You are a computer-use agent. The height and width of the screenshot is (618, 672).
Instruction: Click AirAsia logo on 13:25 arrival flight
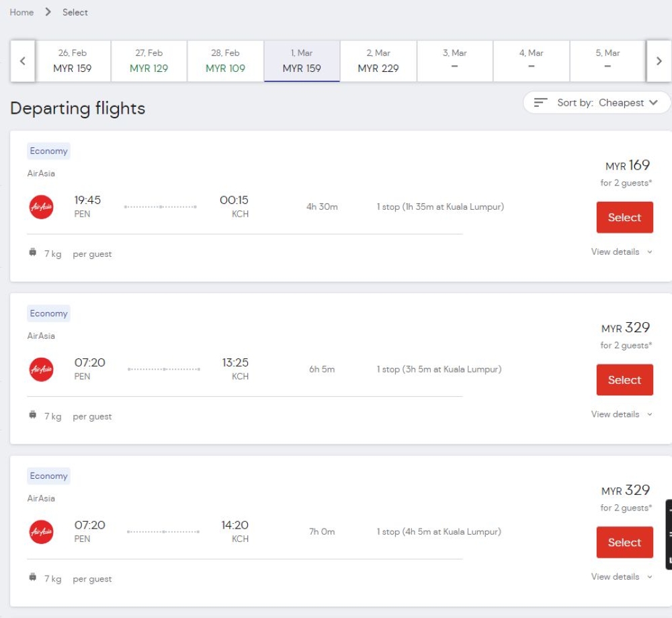[x=42, y=369]
